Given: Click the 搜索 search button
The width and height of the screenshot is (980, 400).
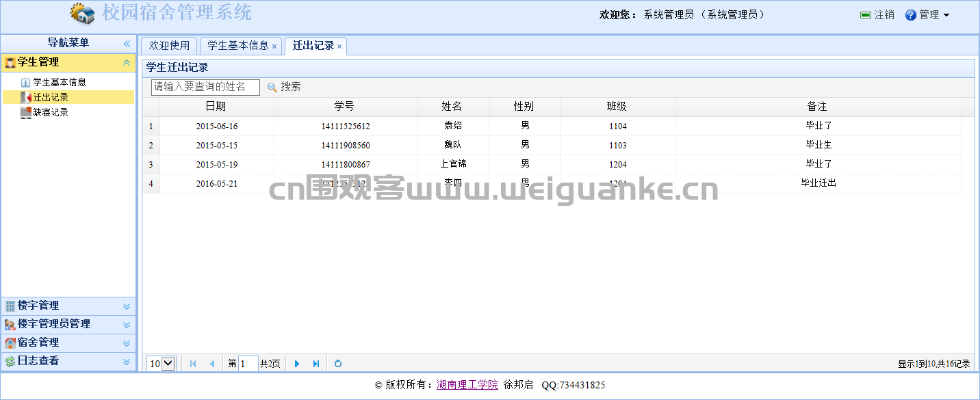Looking at the screenshot, I should pos(284,88).
